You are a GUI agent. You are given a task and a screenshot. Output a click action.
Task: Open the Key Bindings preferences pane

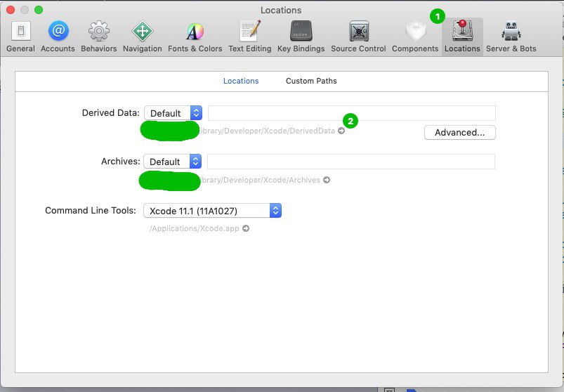tap(301, 37)
